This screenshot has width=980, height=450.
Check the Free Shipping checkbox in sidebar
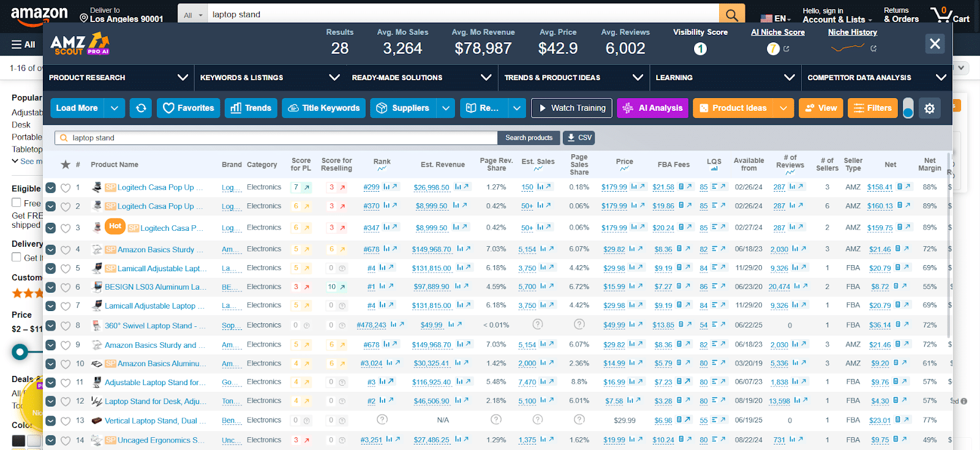(17, 203)
